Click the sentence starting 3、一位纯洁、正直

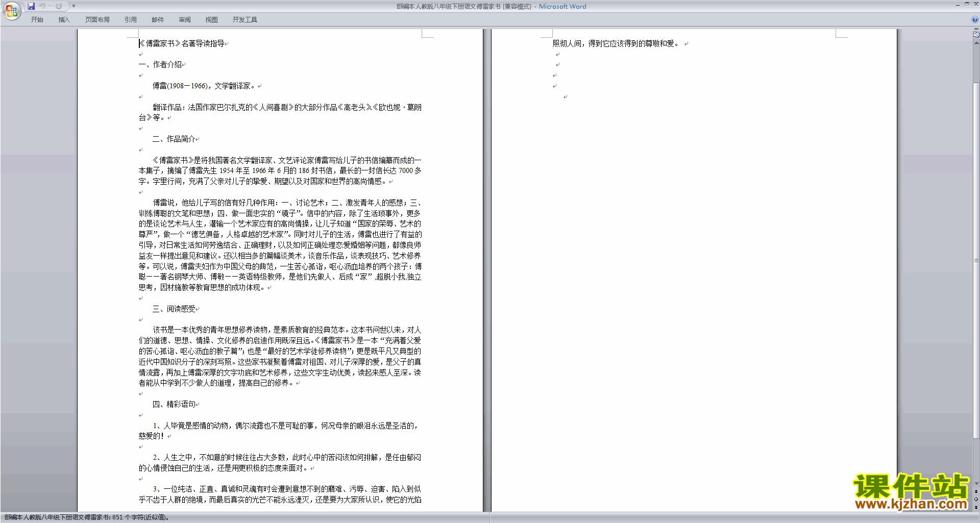(280, 494)
